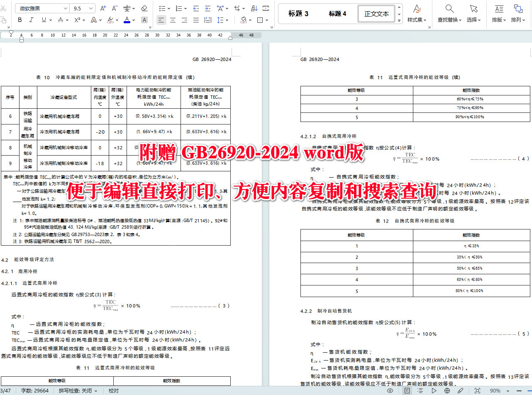Click the 选择 selection arrow icon
Image resolution: width=532 pixels, height=395 pixels.
click(x=473, y=13)
